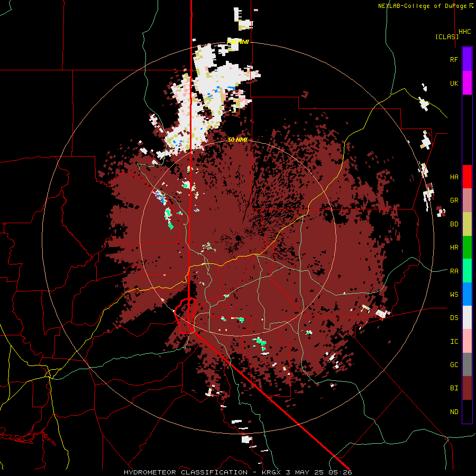Click the '50 NMI' range ring label

(x=237, y=140)
